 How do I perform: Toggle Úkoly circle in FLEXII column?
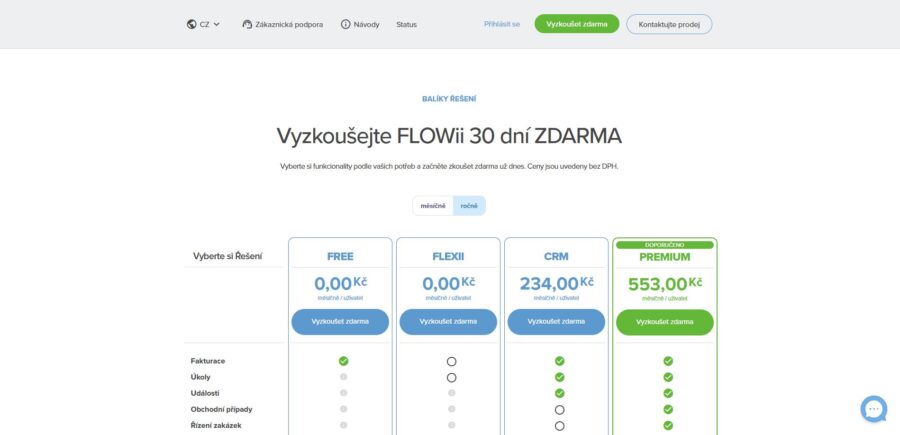click(452, 378)
